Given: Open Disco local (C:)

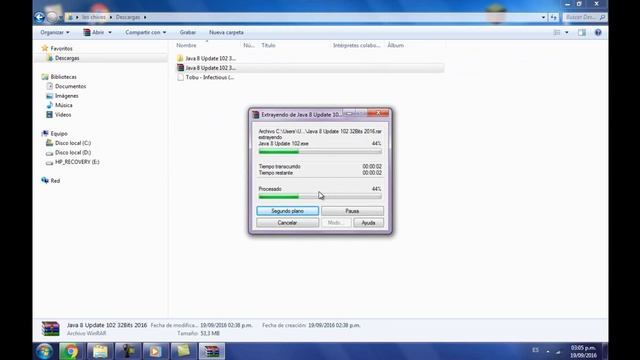Looking at the screenshot, I should (73, 143).
